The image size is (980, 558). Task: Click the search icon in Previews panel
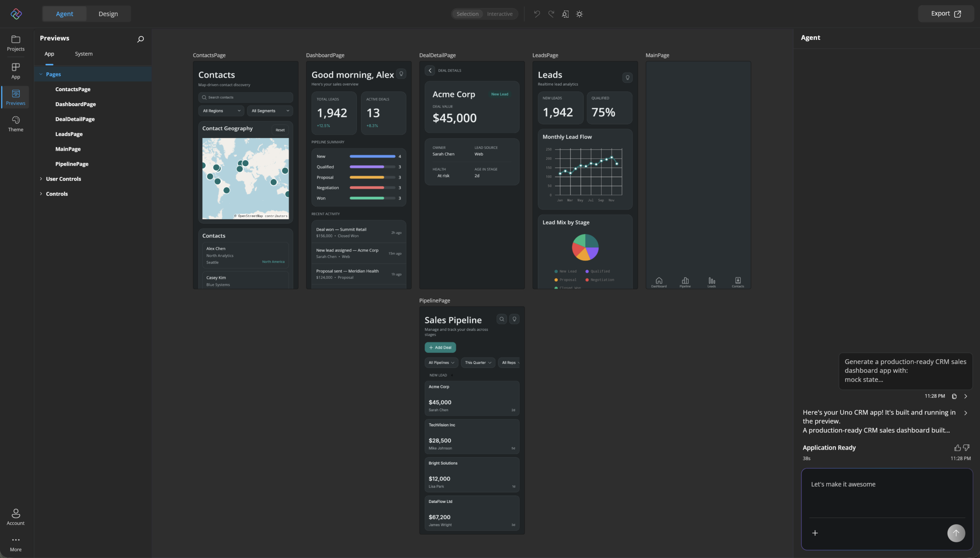[x=140, y=39]
